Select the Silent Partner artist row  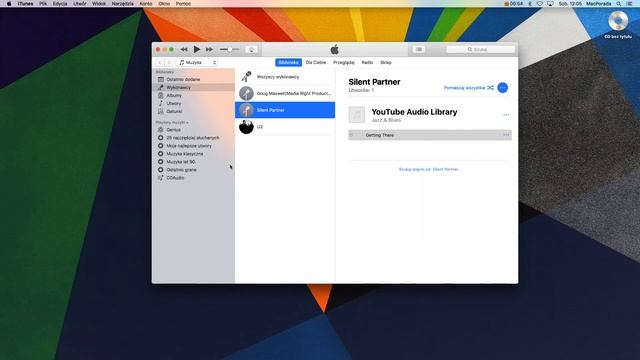pos(285,110)
